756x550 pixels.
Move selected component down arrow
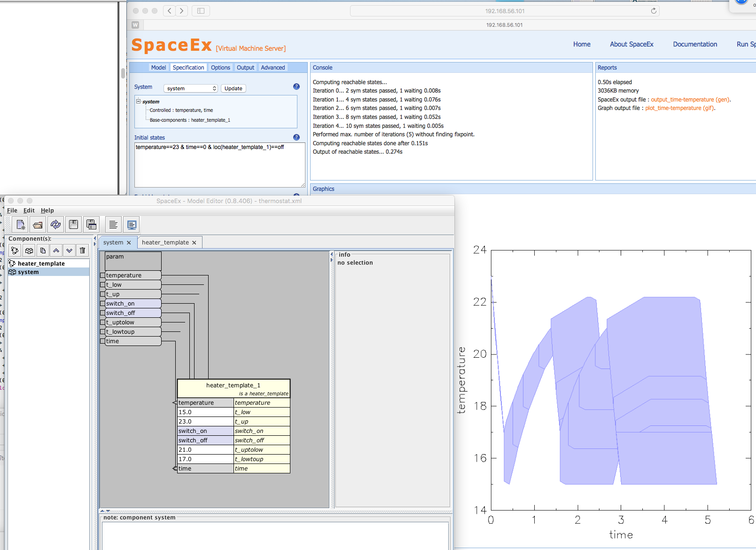click(x=69, y=251)
